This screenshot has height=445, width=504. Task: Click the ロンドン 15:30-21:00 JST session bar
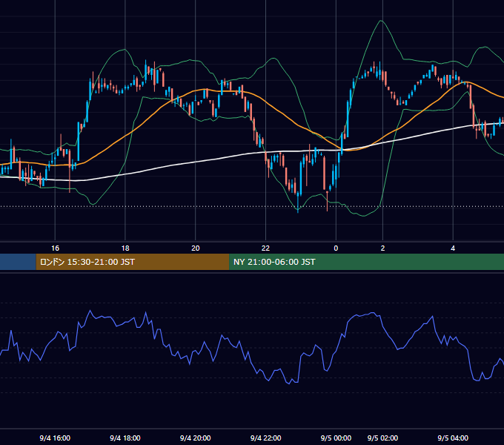click(133, 262)
